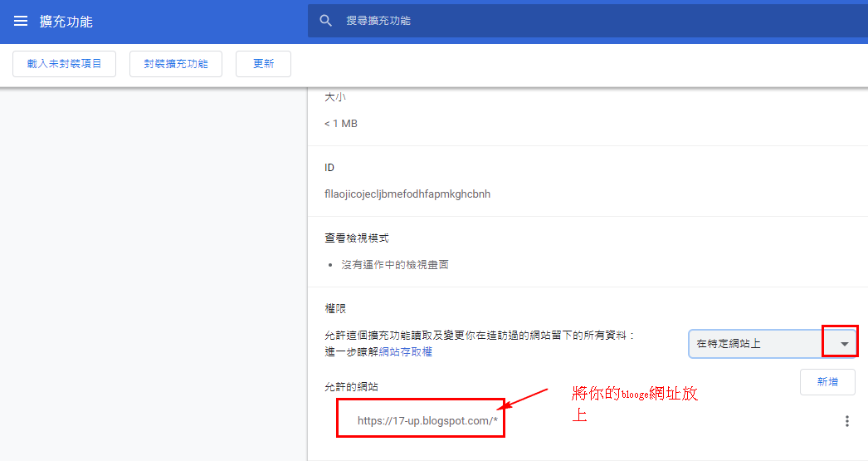The width and height of the screenshot is (868, 461).
Task: Click the 允許的網站 label
Action: pos(351,387)
